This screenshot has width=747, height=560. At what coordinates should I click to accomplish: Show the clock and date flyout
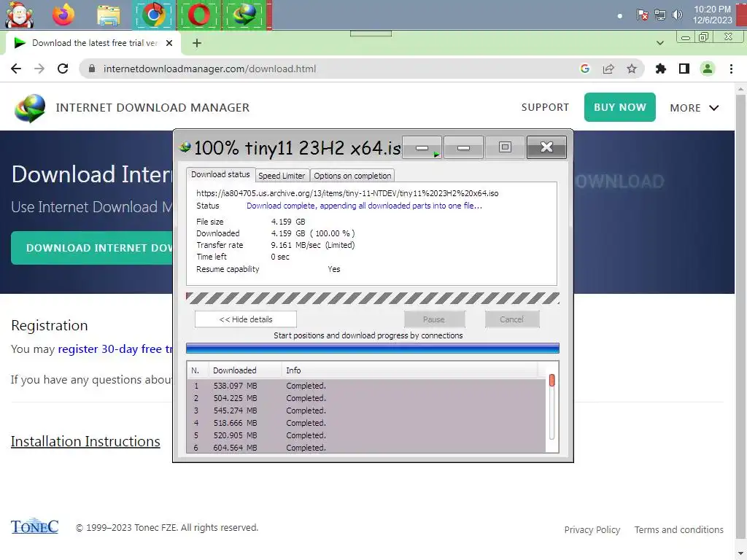click(x=712, y=15)
